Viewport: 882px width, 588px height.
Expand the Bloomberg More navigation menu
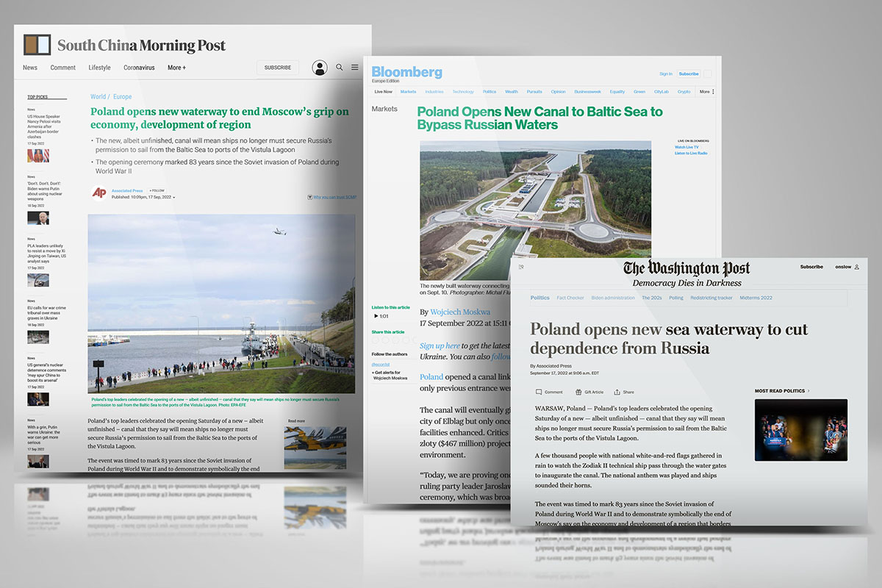pyautogui.click(x=706, y=92)
